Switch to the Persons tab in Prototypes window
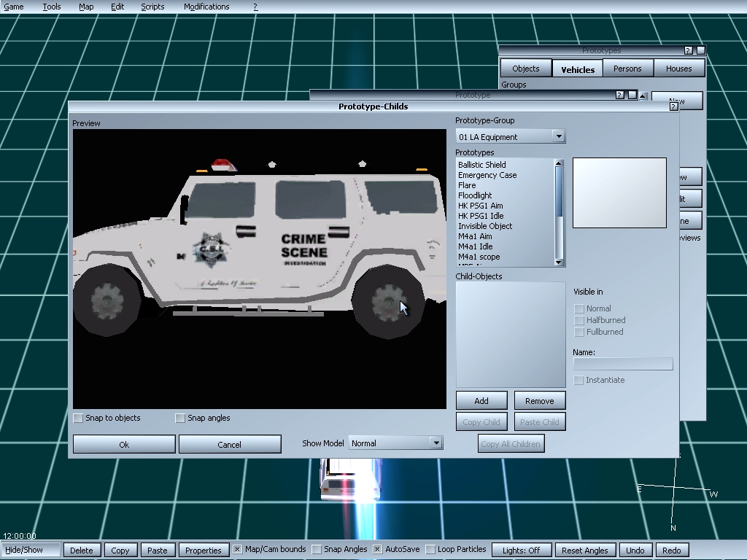The height and width of the screenshot is (560, 747). coord(627,69)
